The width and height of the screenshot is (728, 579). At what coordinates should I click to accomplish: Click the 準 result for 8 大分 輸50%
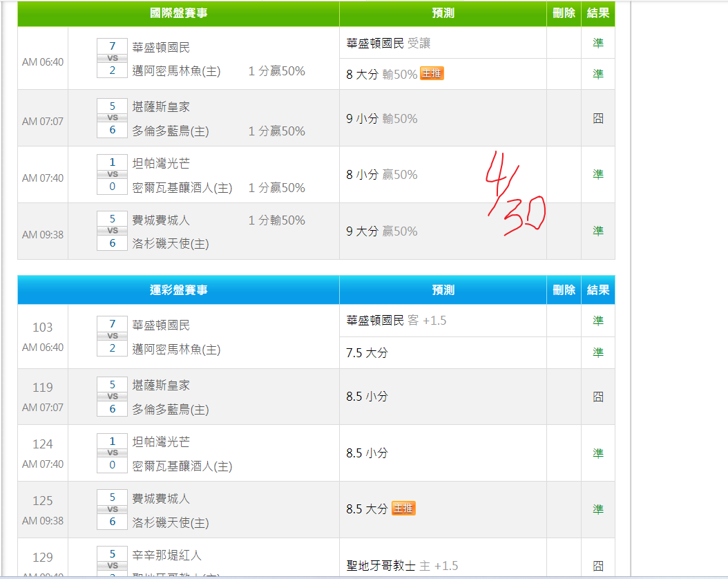pyautogui.click(x=598, y=74)
